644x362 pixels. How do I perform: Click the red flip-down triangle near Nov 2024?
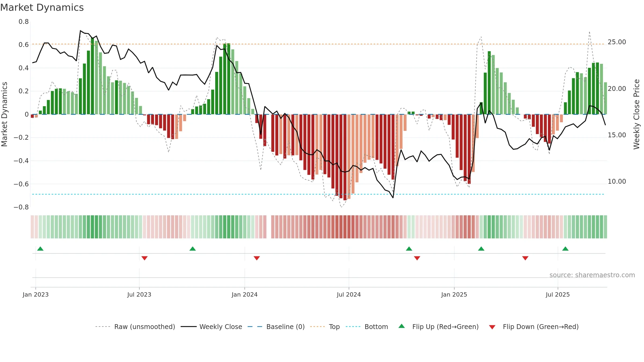click(x=417, y=258)
